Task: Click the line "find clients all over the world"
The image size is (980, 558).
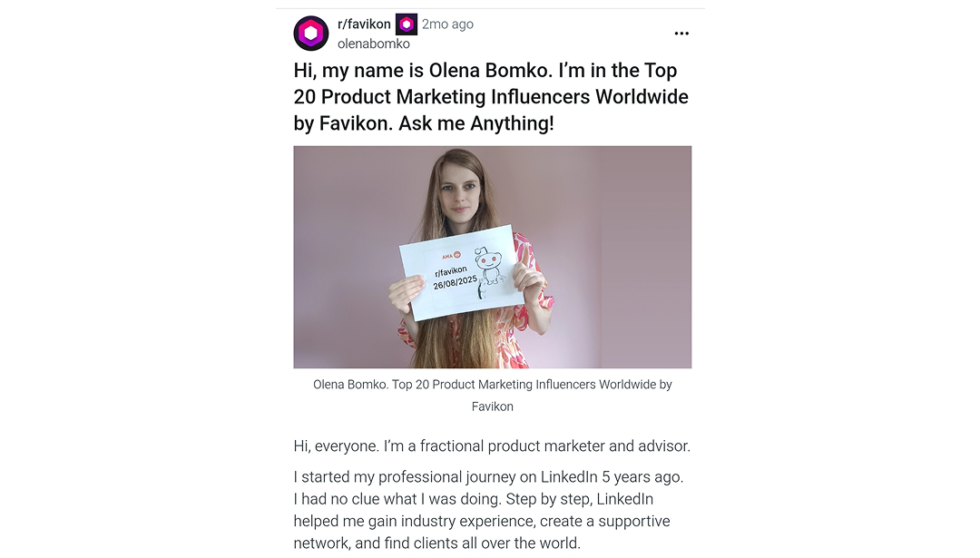Action: pos(436,543)
